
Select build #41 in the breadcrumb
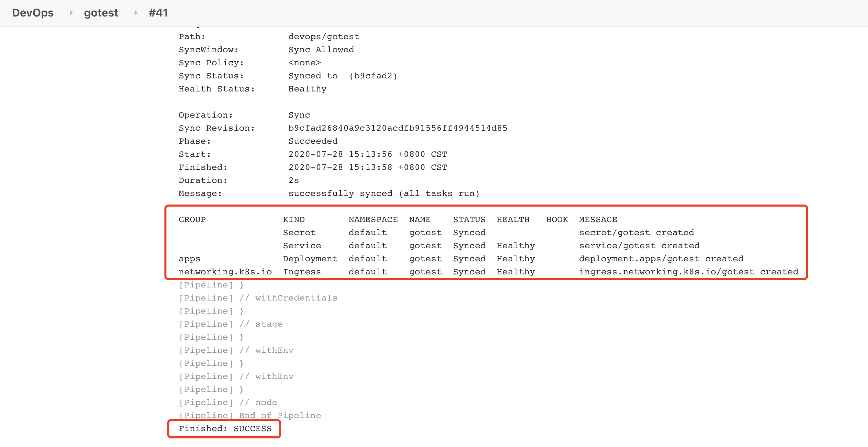157,13
